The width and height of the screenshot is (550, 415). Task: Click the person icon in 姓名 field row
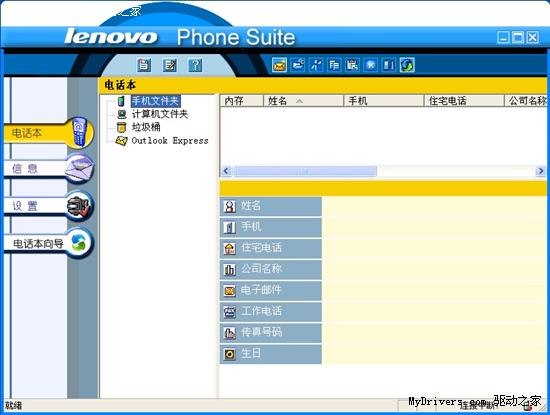230,207
